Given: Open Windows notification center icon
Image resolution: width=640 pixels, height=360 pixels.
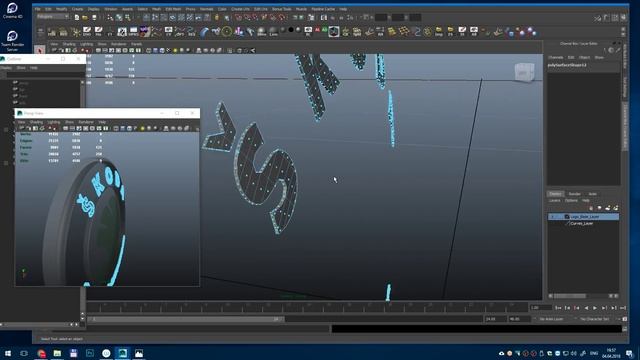Looking at the screenshot, I should coord(629,353).
